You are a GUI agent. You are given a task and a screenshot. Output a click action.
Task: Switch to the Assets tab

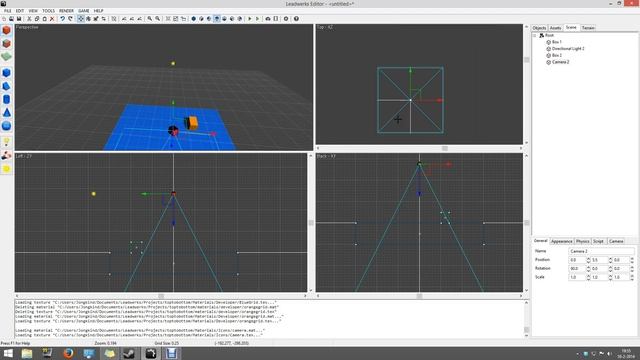[556, 28]
